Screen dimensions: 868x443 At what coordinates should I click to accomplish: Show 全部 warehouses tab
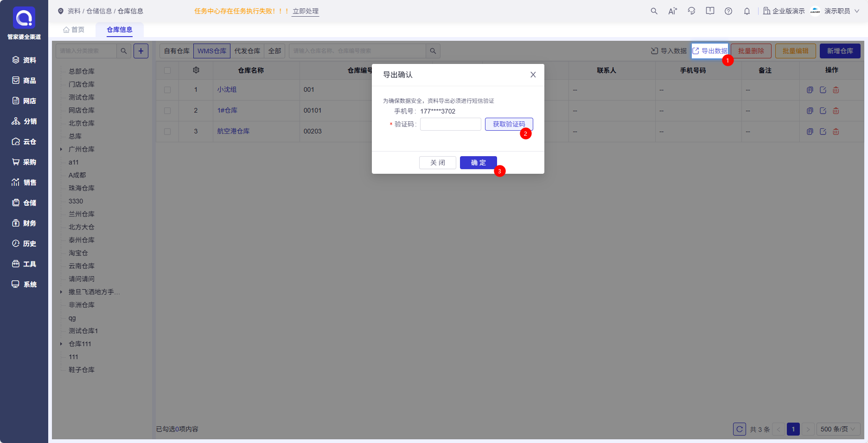click(274, 51)
